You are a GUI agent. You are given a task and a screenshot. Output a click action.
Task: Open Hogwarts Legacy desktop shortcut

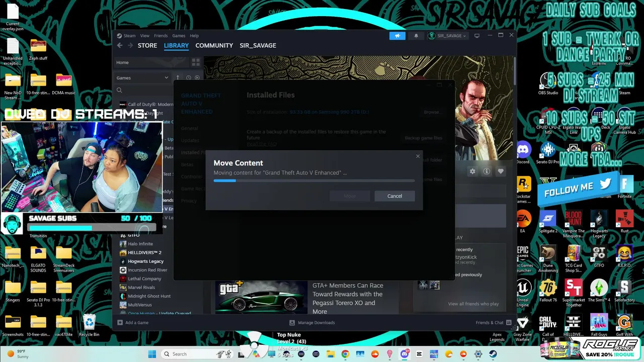point(599,224)
